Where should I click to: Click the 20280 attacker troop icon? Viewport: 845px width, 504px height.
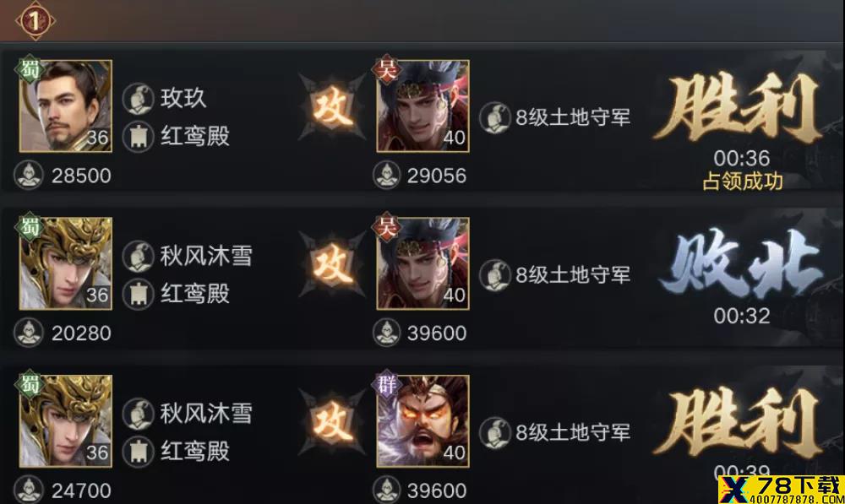[29, 333]
